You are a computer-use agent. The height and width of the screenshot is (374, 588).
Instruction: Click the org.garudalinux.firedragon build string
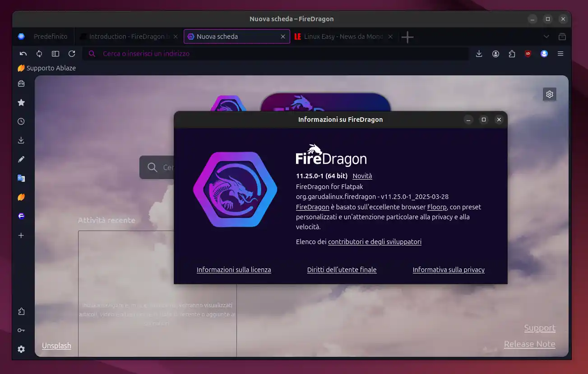tap(372, 197)
